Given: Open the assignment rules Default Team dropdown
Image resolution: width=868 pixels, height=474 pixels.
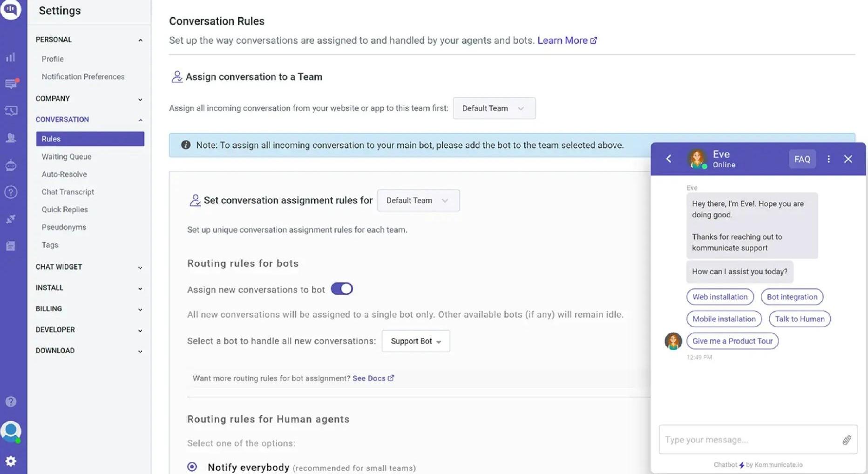Looking at the screenshot, I should click(x=418, y=200).
